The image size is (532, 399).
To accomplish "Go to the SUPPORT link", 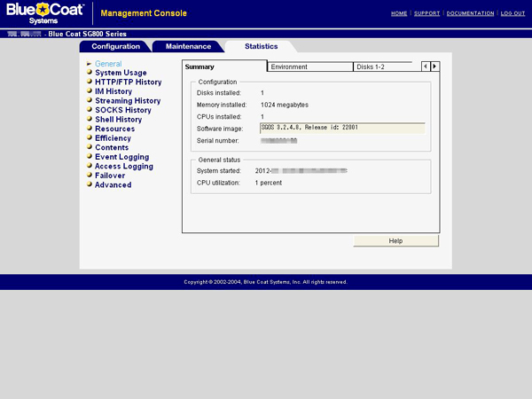I will [426, 13].
